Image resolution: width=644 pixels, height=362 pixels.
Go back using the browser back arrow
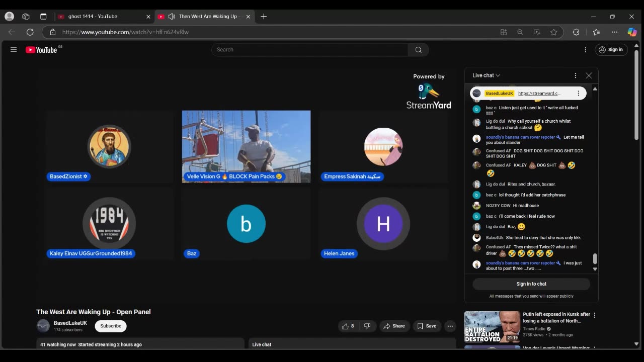(12, 32)
